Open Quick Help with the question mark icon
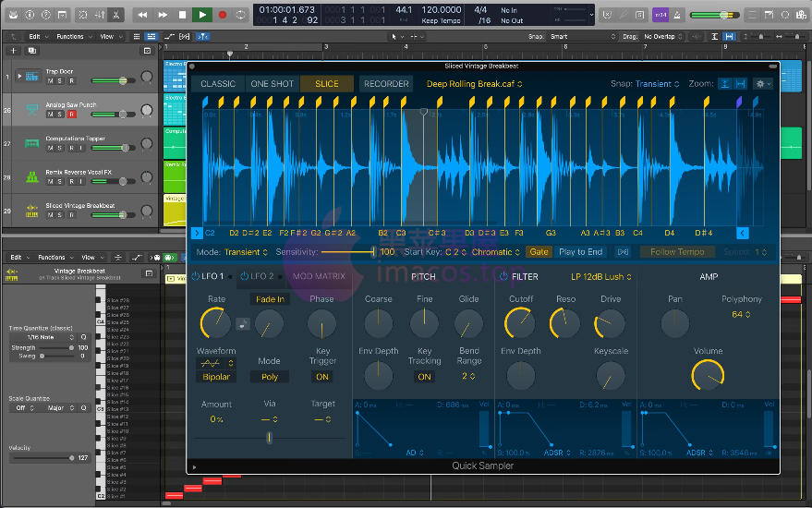Viewport: 812px width, 508px height. click(x=45, y=15)
